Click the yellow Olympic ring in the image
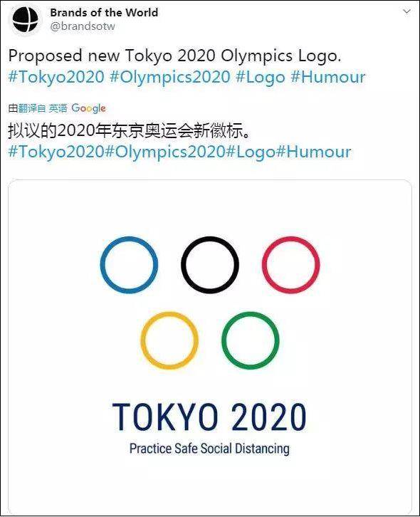 (169, 340)
